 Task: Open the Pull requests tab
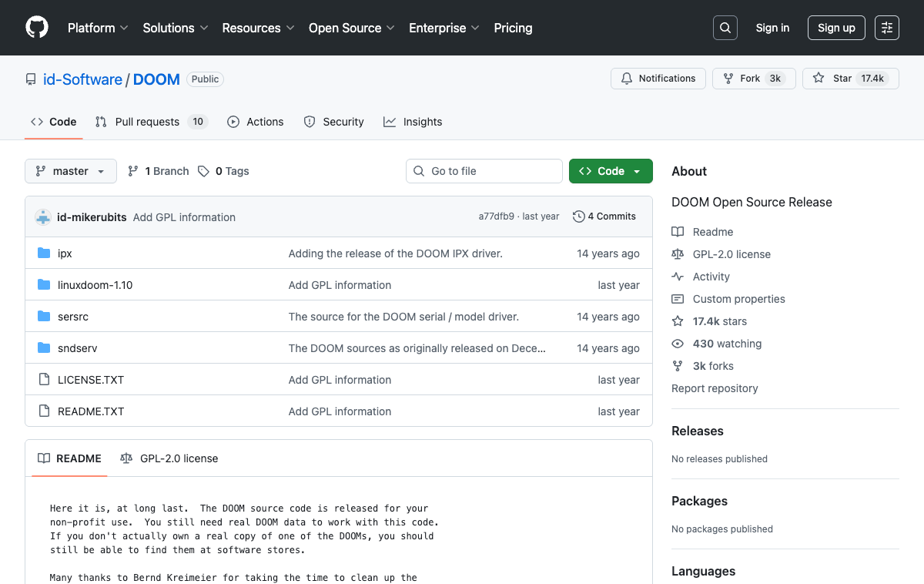click(152, 122)
